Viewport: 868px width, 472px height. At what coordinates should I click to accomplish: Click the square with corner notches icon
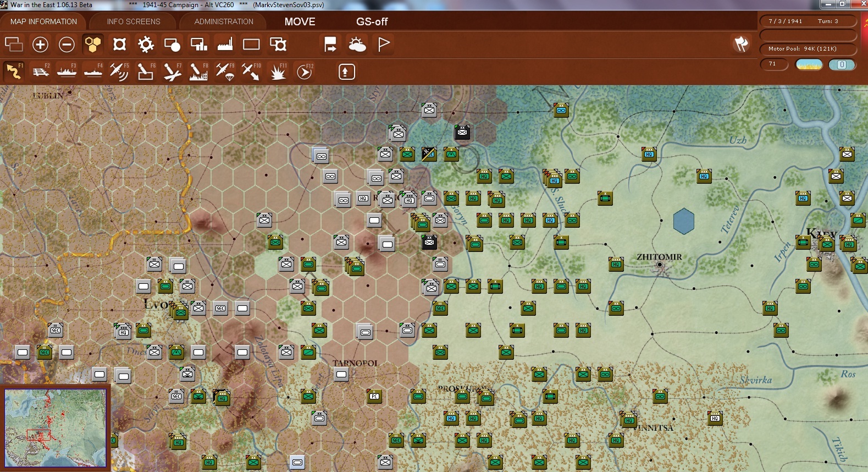pyautogui.click(x=119, y=44)
